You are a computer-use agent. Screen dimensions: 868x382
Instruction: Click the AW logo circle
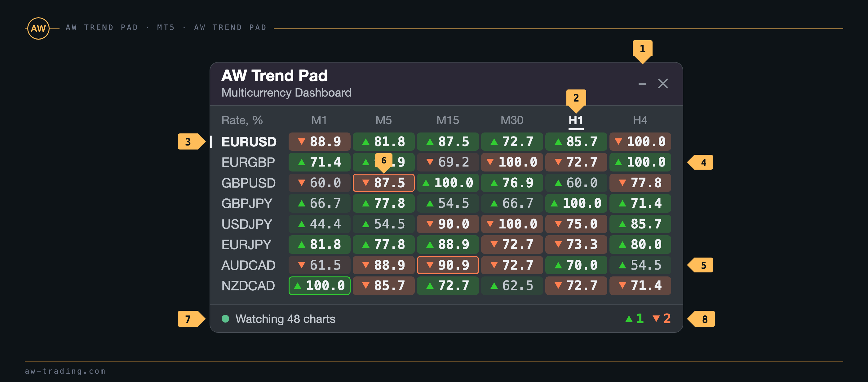click(x=38, y=28)
